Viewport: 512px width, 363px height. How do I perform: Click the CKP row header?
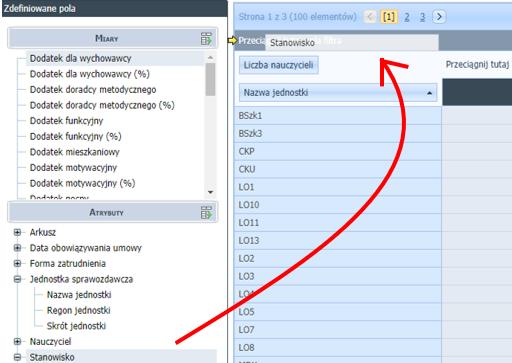tap(338, 151)
